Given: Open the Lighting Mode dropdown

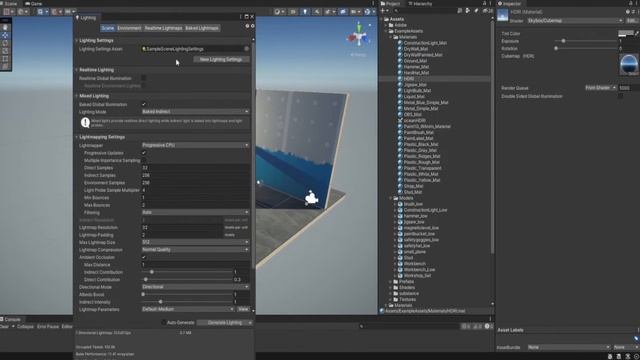Looking at the screenshot, I should [x=195, y=111].
